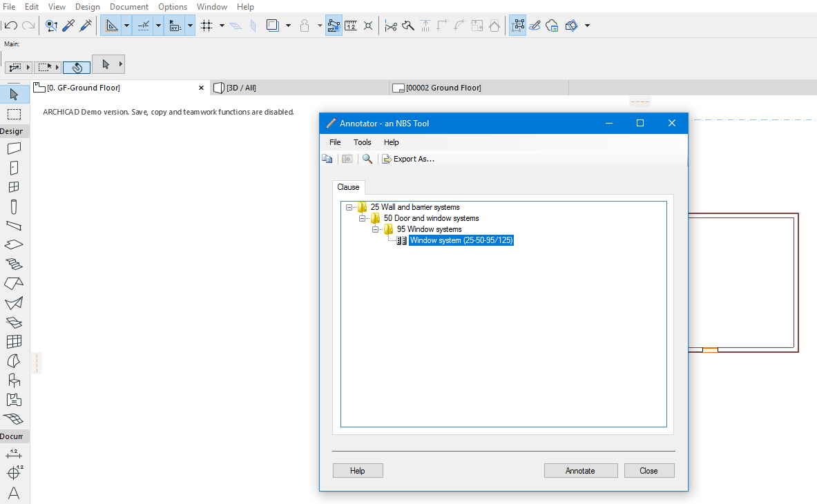The image size is (817, 504).
Task: Open dropdown arrow next to Snap Guides
Action: pyautogui.click(x=158, y=26)
